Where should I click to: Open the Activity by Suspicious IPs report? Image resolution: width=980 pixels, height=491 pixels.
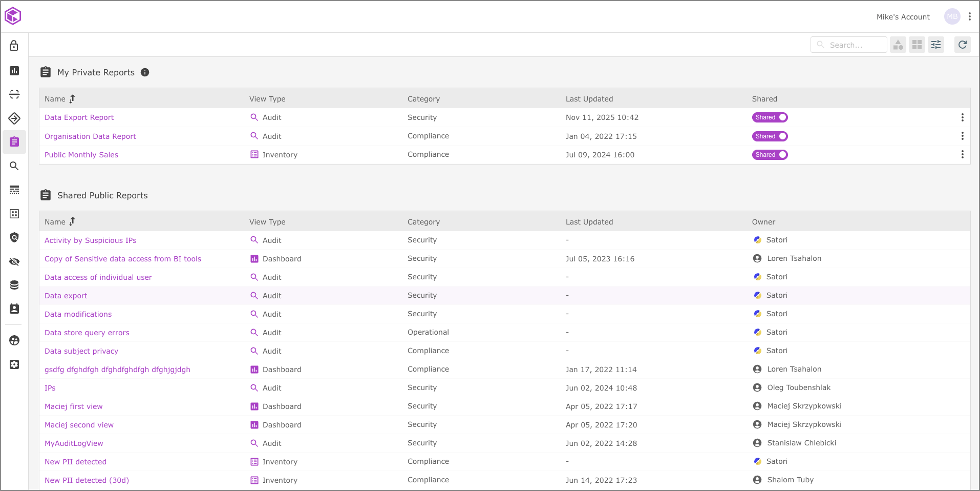tap(90, 240)
